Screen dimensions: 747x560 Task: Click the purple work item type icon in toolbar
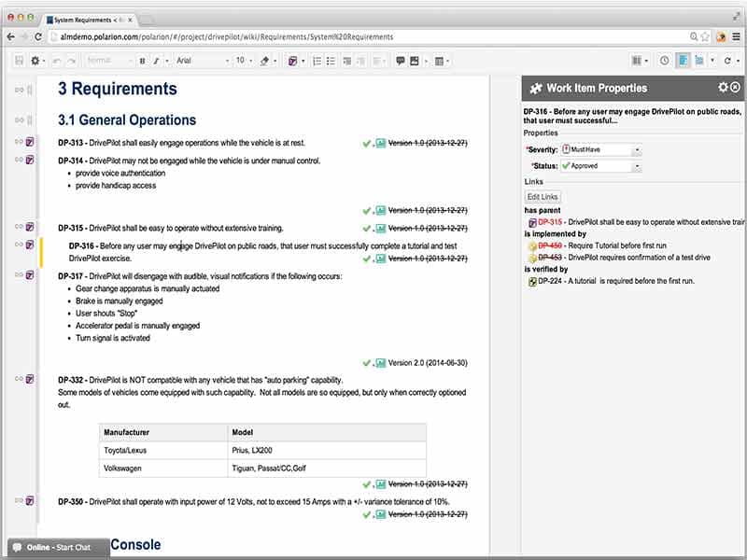[292, 61]
